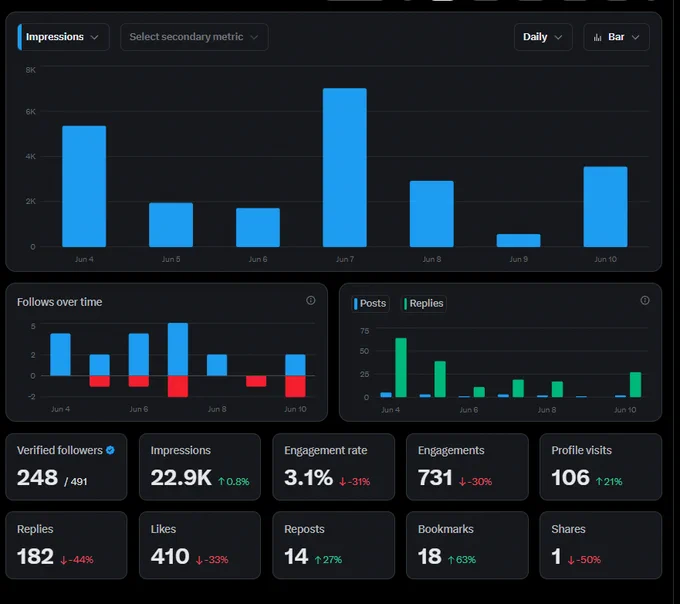Screen dimensions: 680x604
Task: Click the Profile visits 106 card
Action: point(601,467)
